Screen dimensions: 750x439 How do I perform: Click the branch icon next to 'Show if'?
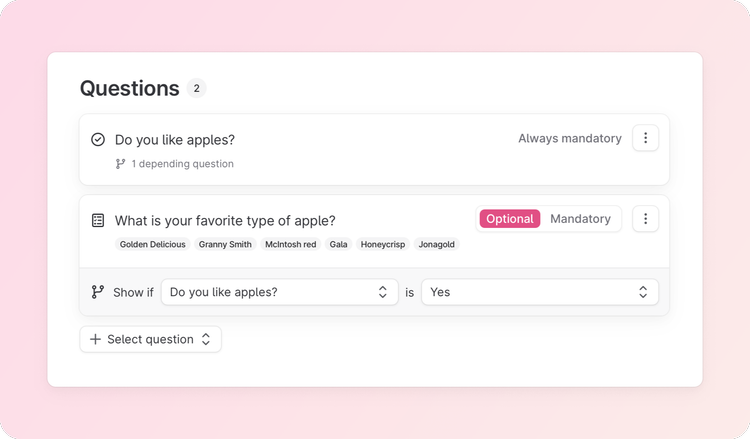[x=98, y=292]
